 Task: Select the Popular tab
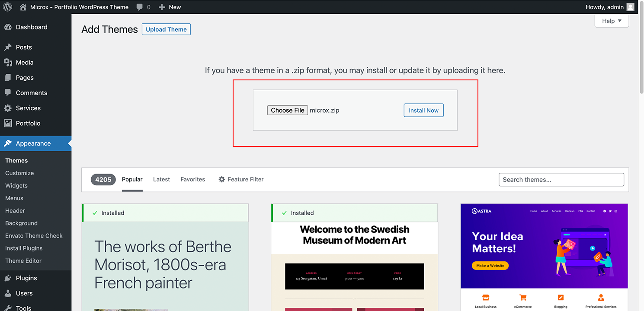pyautogui.click(x=132, y=179)
